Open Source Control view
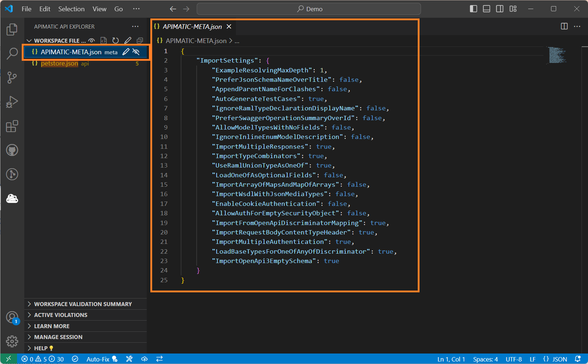Image resolution: width=588 pixels, height=364 pixels. pyautogui.click(x=12, y=77)
